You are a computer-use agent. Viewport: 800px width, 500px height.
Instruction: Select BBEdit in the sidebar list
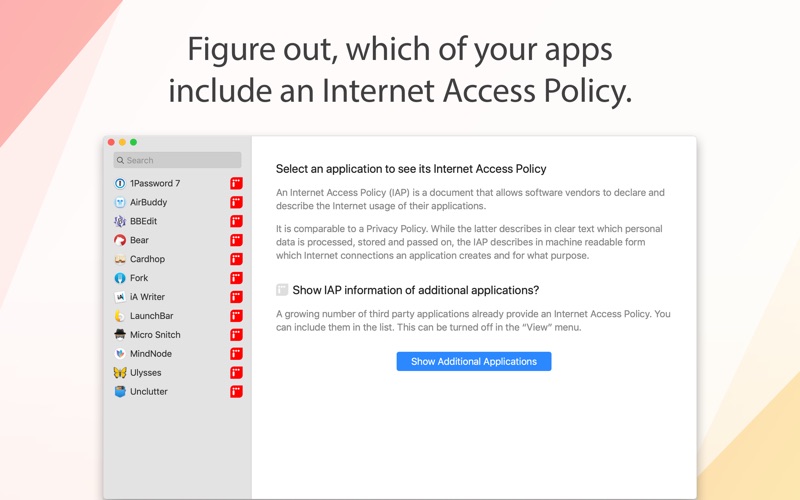point(178,221)
